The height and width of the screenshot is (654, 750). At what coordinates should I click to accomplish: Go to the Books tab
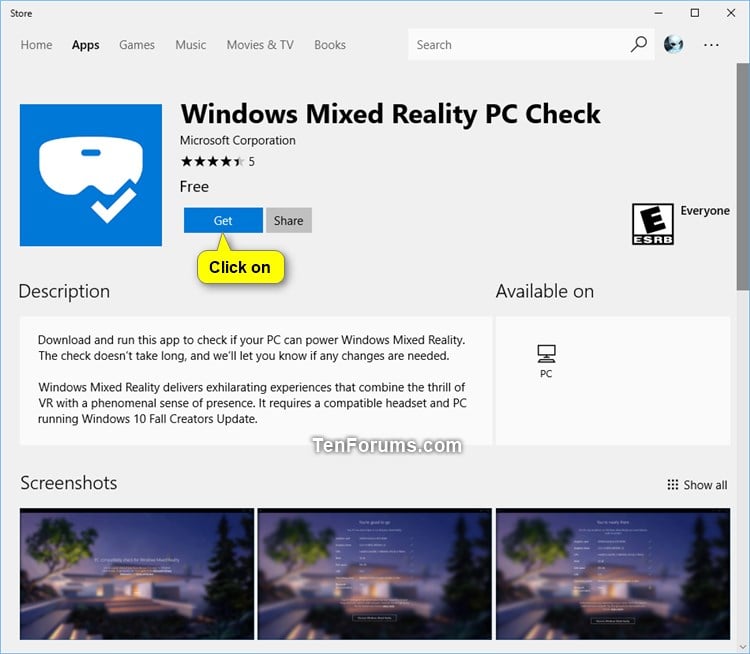click(330, 45)
